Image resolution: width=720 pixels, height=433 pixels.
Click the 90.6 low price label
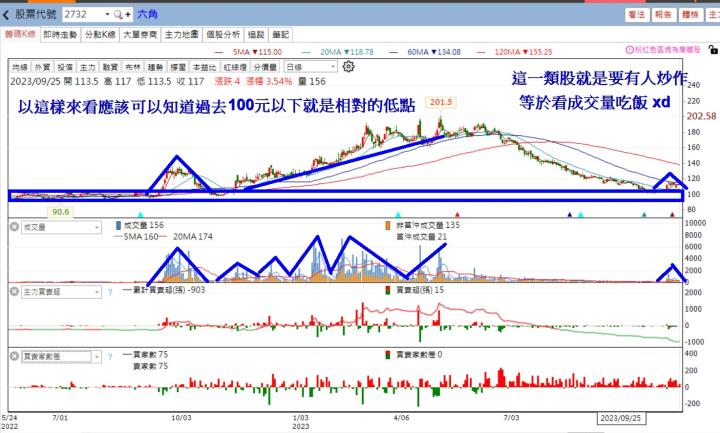[x=61, y=212]
